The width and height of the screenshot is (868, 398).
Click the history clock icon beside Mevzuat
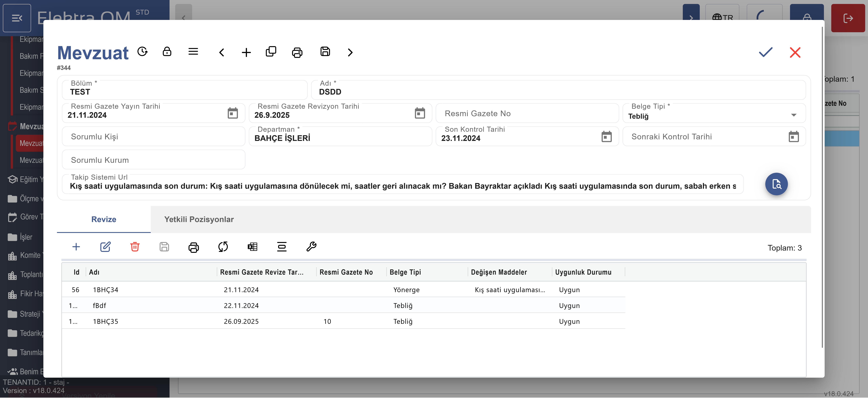pyautogui.click(x=143, y=52)
